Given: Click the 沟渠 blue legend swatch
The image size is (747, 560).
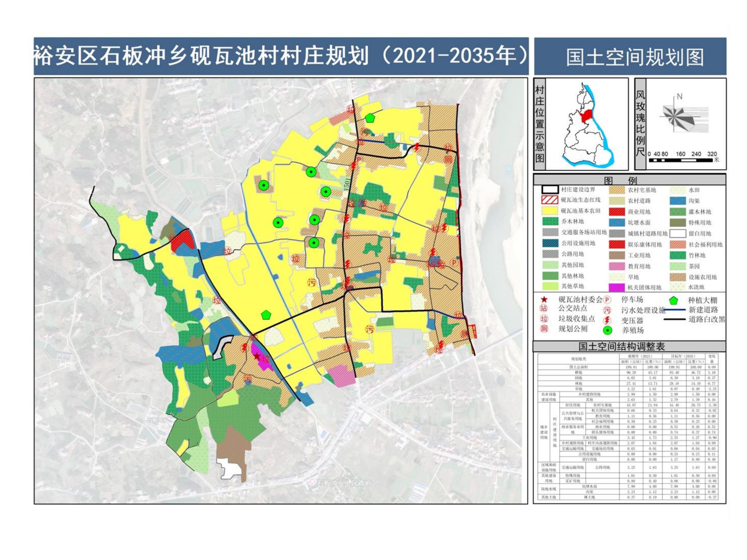Looking at the screenshot, I should 678,201.
